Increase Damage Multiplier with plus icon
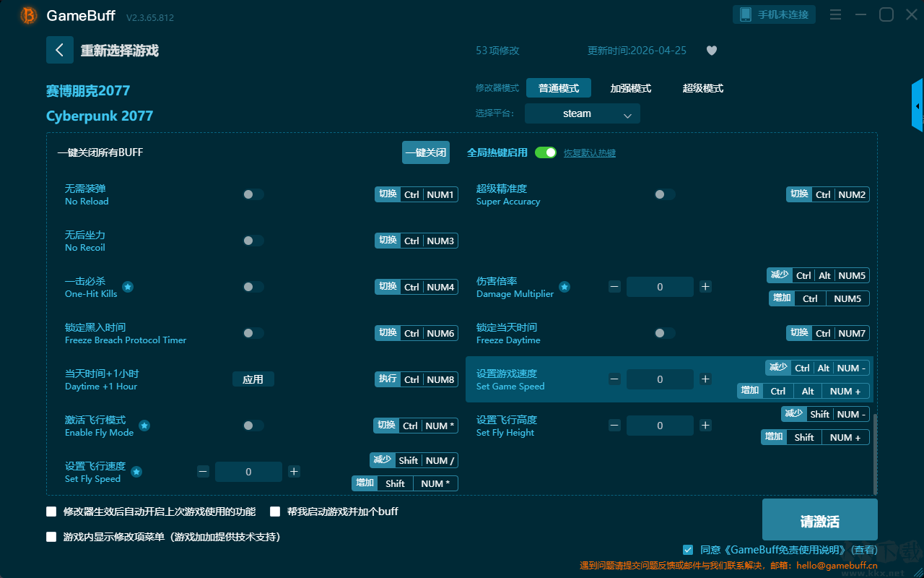Image resolution: width=924 pixels, height=578 pixels. pos(705,287)
